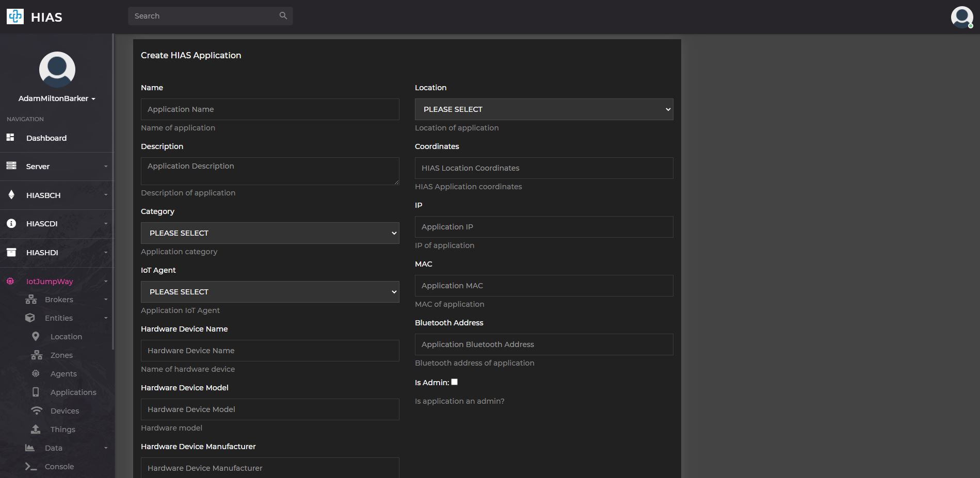Click the Data chart icon
Viewport: 980px width, 478px height.
coord(30,448)
